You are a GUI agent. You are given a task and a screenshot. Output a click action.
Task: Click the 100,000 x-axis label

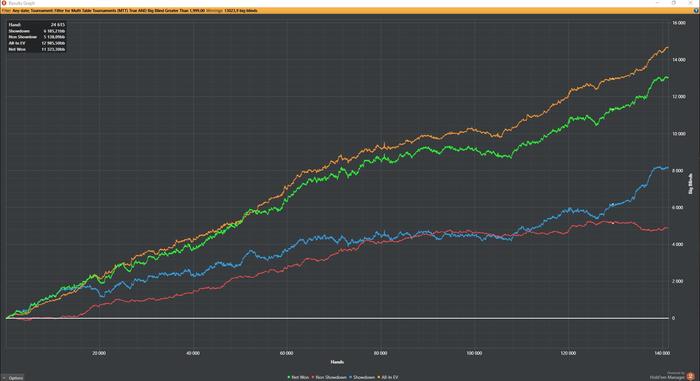pos(474,353)
